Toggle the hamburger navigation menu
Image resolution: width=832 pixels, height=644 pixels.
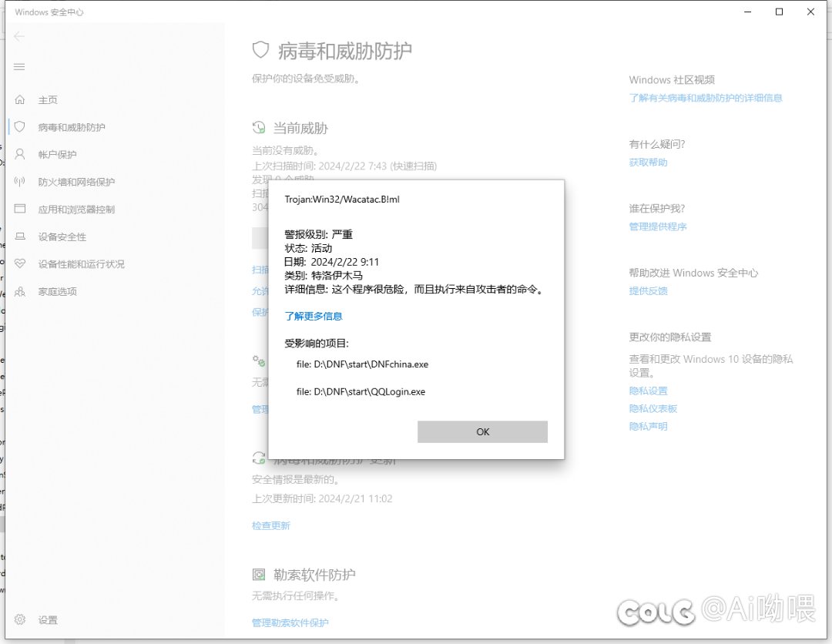(19, 66)
